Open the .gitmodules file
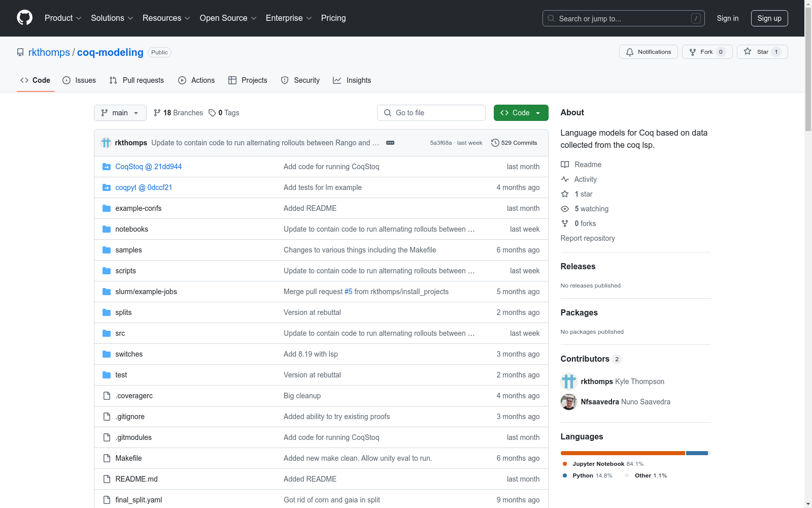This screenshot has width=812, height=508. tap(133, 437)
